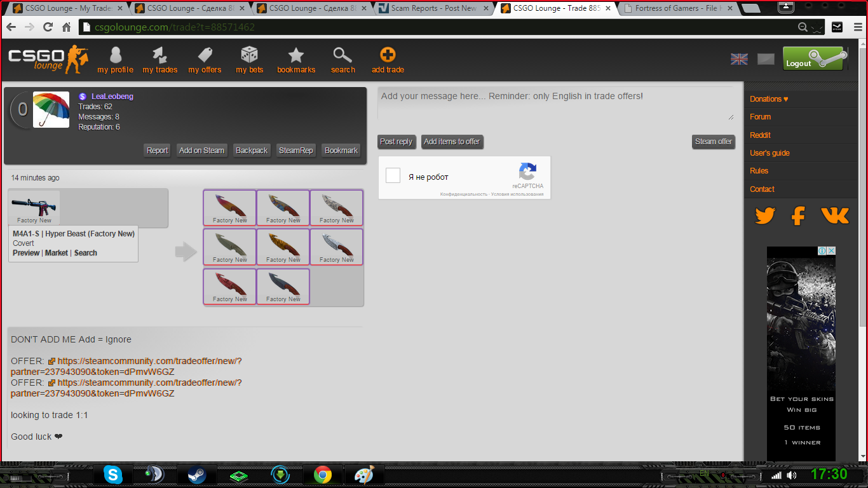Go to my trades page

click(159, 55)
